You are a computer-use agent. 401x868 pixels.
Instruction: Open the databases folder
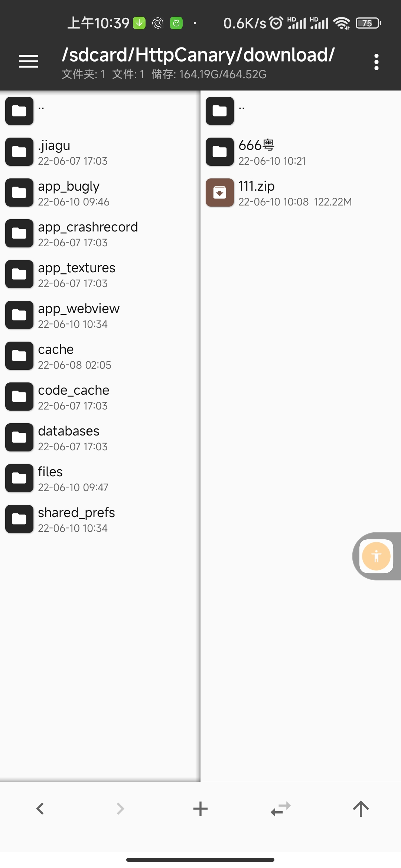tap(100, 437)
